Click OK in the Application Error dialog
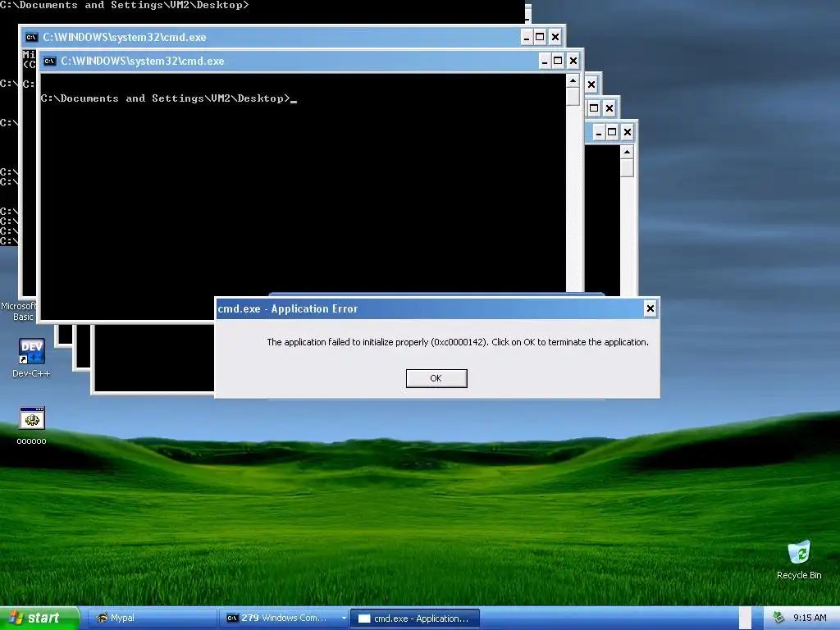 pos(436,378)
